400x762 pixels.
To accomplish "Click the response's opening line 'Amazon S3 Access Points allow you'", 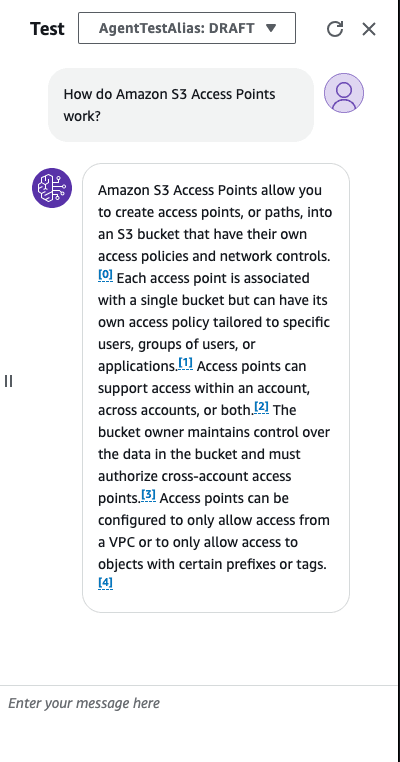I will (x=209, y=190).
